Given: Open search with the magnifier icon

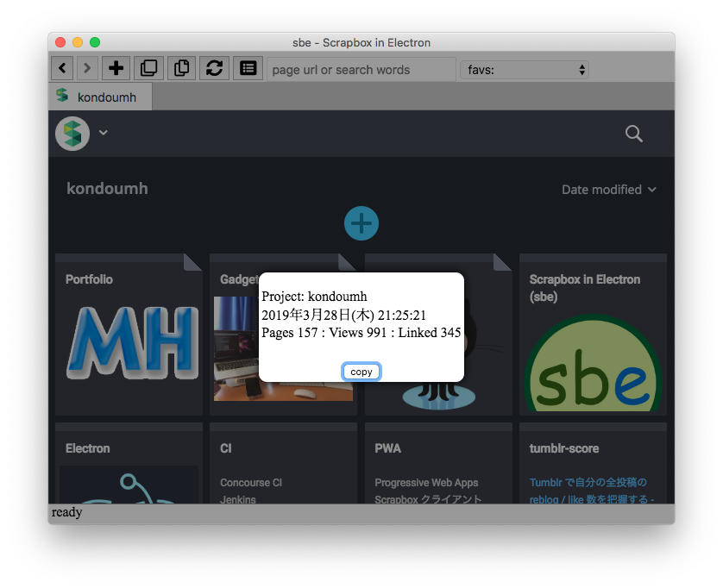Looking at the screenshot, I should click(633, 134).
